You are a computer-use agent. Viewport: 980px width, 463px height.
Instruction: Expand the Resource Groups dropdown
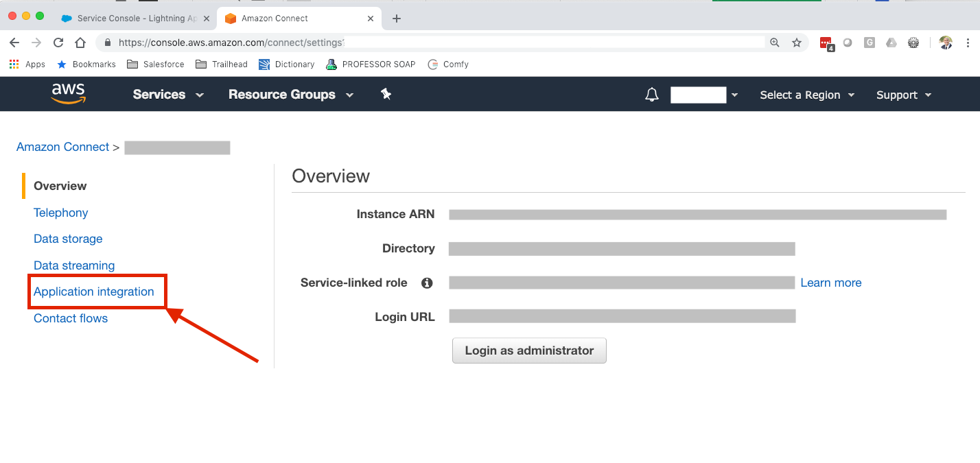pos(291,95)
